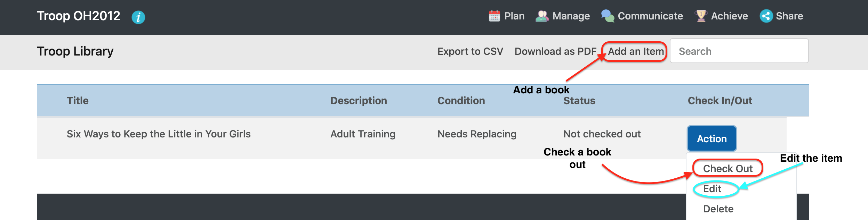Toggle the blue Action dropdown button
The width and height of the screenshot is (868, 220).
712,139
